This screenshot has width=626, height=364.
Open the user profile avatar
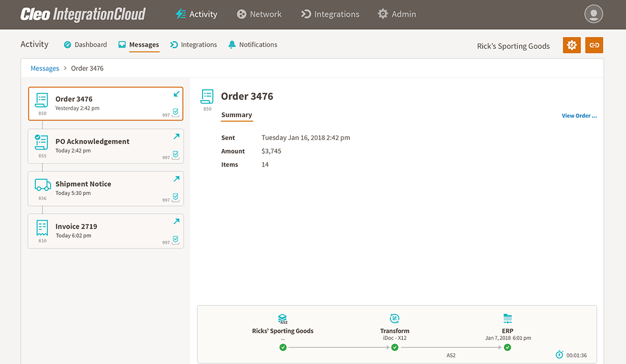coord(594,14)
